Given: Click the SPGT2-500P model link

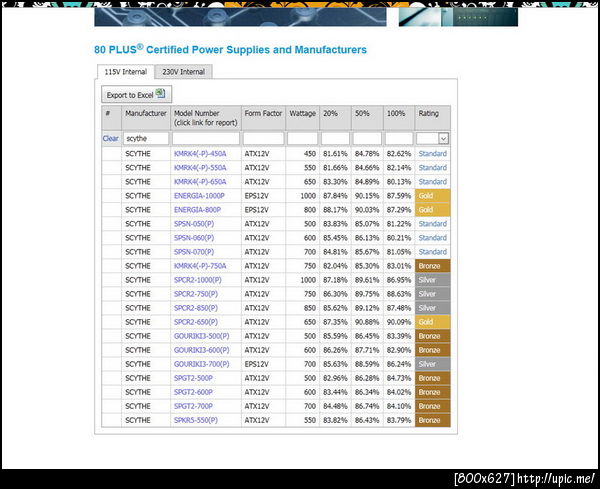Looking at the screenshot, I should click(x=193, y=378).
